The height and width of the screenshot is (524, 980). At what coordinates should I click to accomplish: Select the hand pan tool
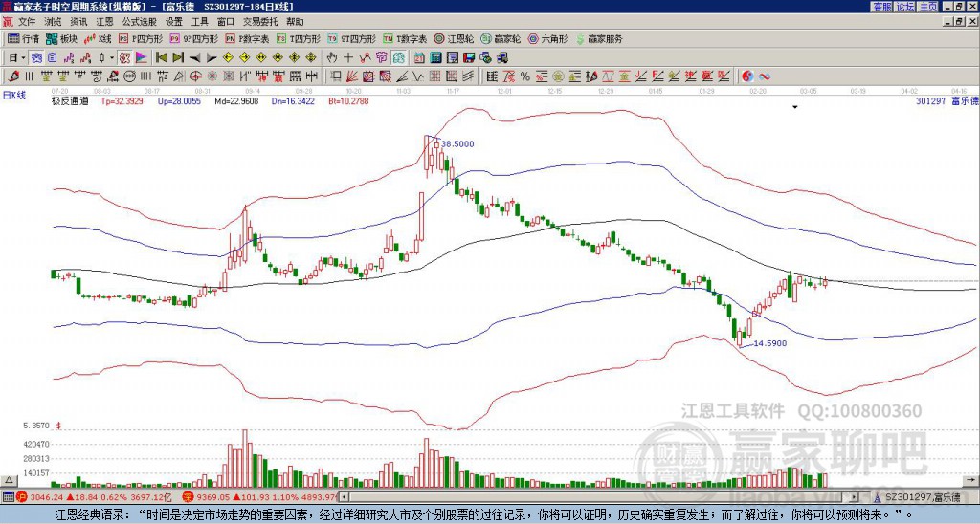click(332, 58)
